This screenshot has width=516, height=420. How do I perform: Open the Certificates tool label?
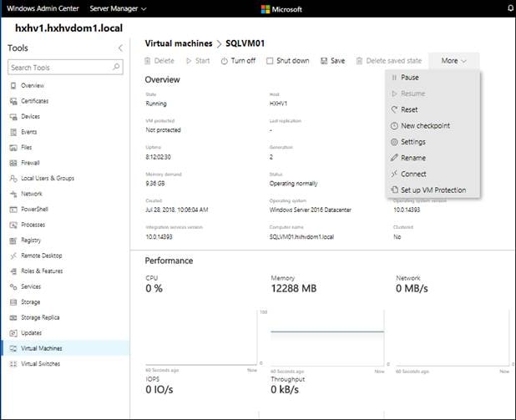click(x=34, y=101)
